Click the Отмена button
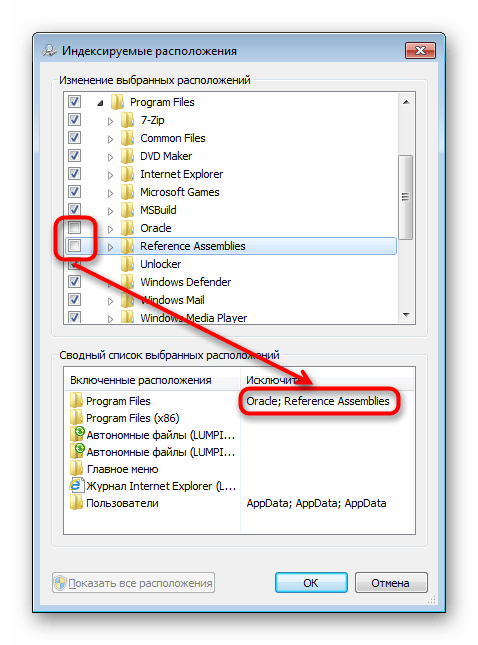This screenshot has height=645, width=478. pyautogui.click(x=391, y=582)
